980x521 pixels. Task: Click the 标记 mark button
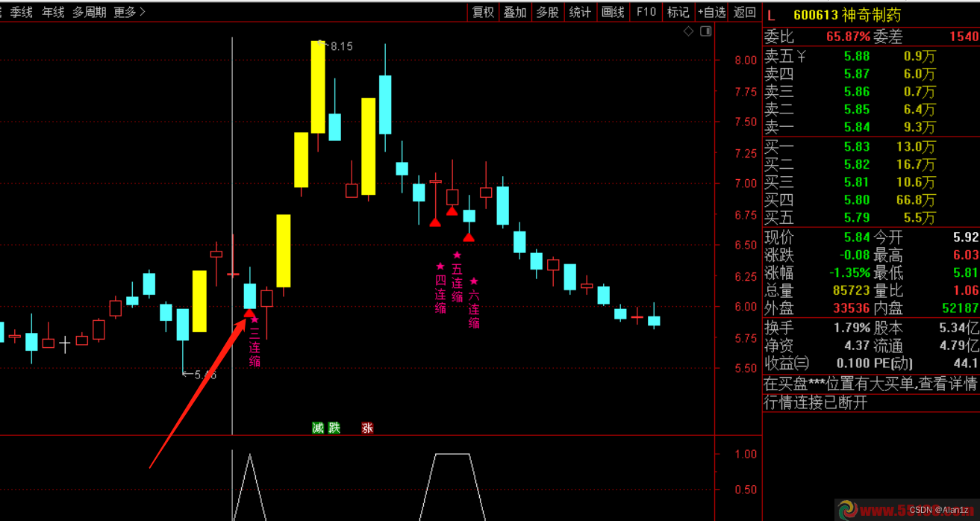pyautogui.click(x=678, y=12)
